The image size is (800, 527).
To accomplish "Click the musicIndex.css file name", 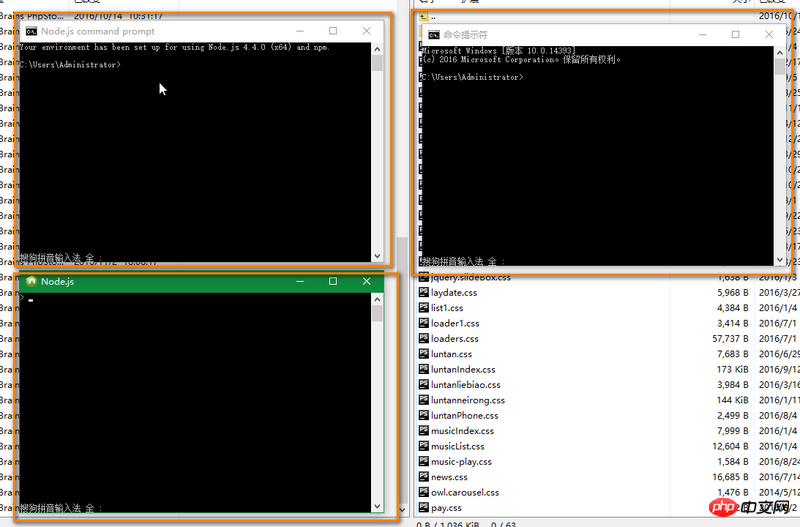I will [x=463, y=431].
